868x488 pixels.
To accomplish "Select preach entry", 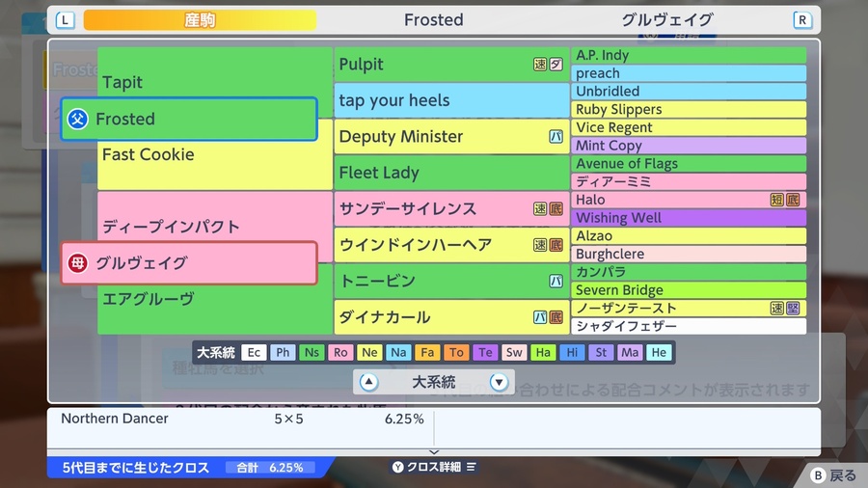I will tap(689, 73).
